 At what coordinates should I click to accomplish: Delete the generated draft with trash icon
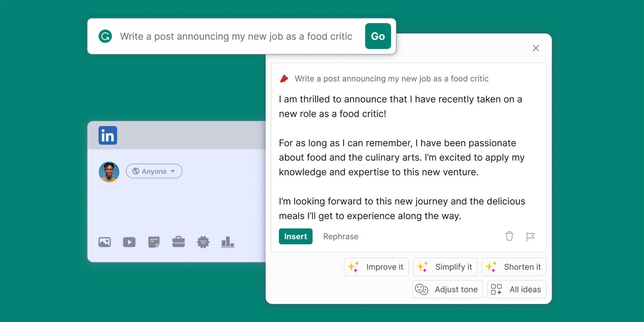point(509,236)
